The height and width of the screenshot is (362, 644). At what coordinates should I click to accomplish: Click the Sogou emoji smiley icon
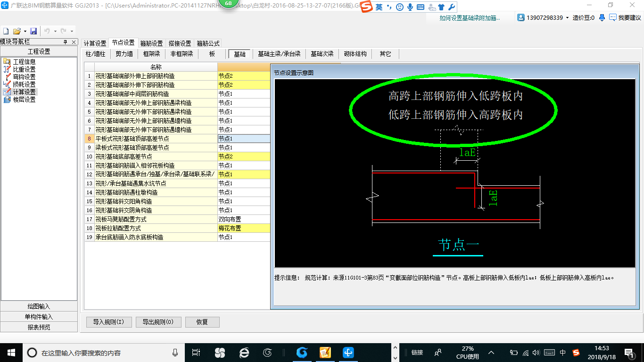400,7
